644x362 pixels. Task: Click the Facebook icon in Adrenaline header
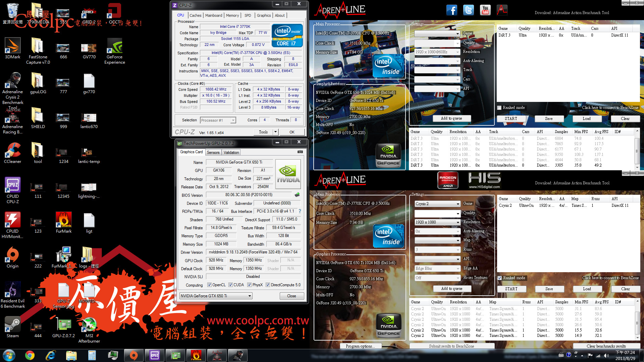click(451, 10)
